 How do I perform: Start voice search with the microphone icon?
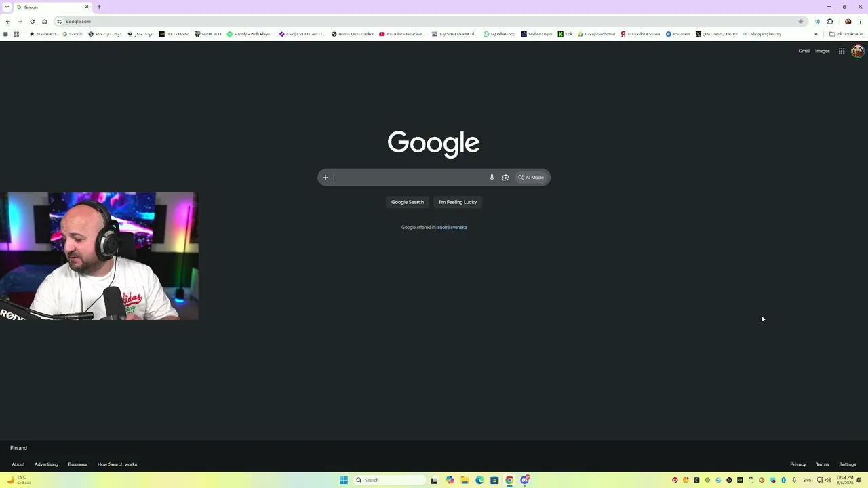coord(492,178)
